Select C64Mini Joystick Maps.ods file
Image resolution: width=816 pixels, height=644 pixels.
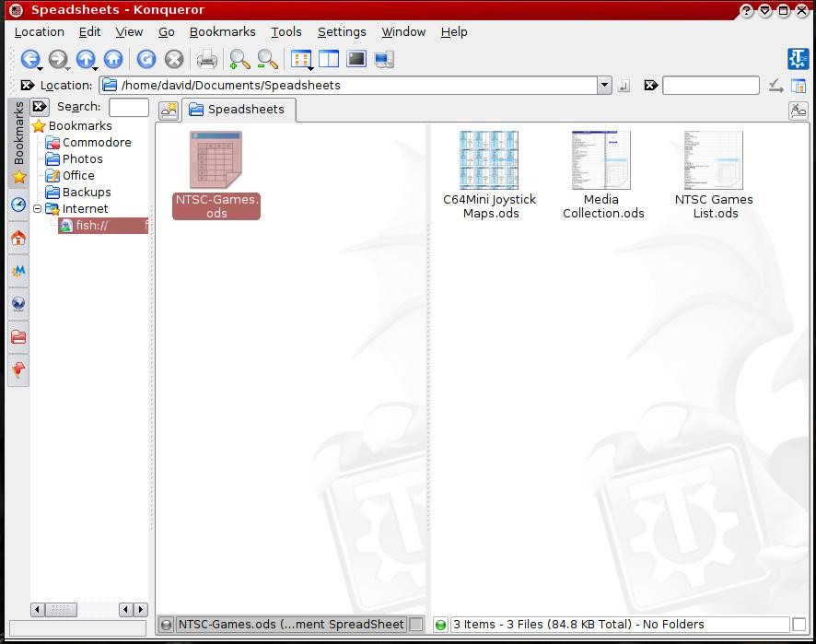pyautogui.click(x=489, y=175)
